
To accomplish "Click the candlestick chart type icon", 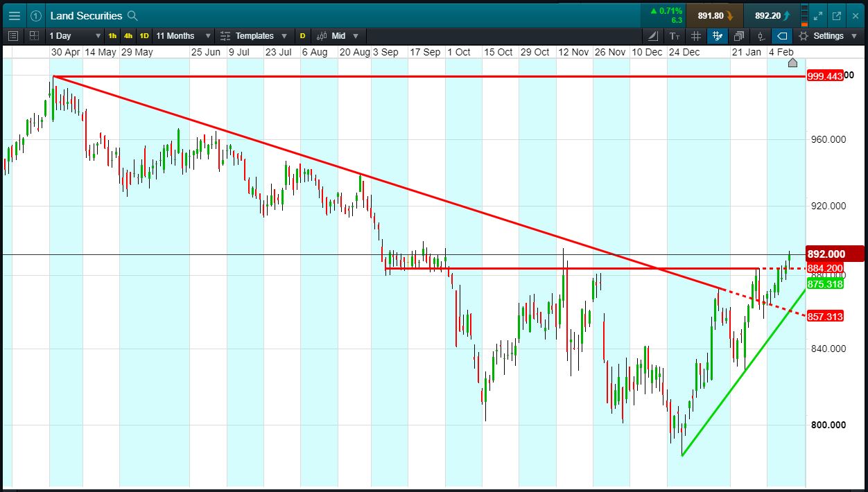I will (x=322, y=35).
